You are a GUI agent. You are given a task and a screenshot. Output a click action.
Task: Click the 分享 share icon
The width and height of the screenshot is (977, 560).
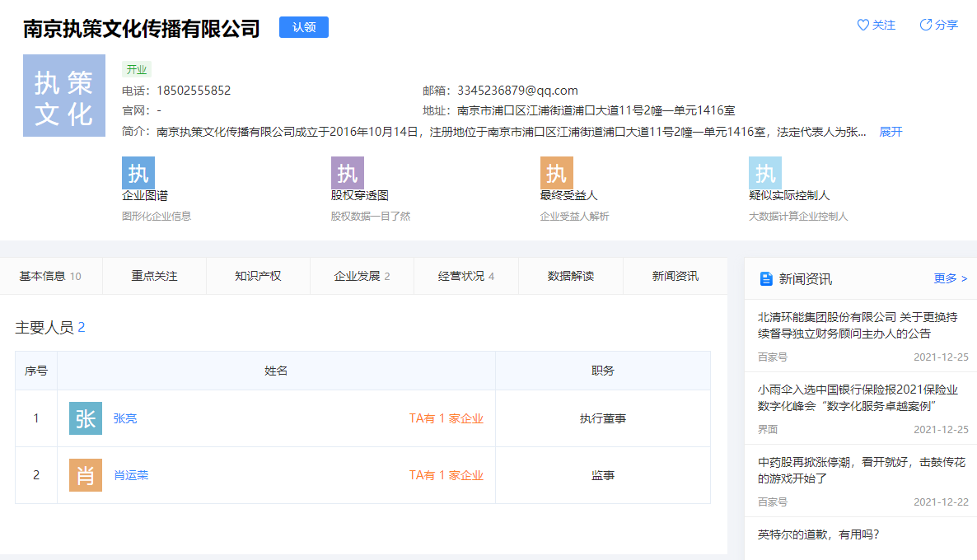click(x=926, y=25)
